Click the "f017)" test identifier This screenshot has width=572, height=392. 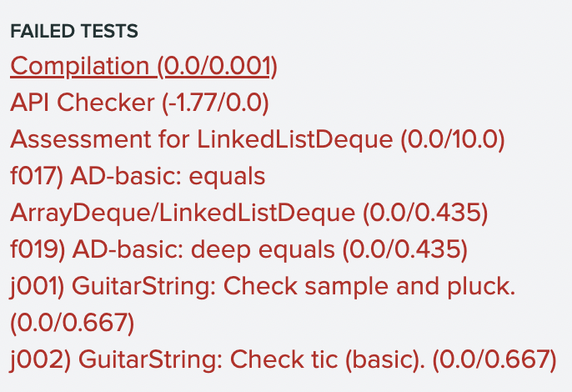coord(38,177)
